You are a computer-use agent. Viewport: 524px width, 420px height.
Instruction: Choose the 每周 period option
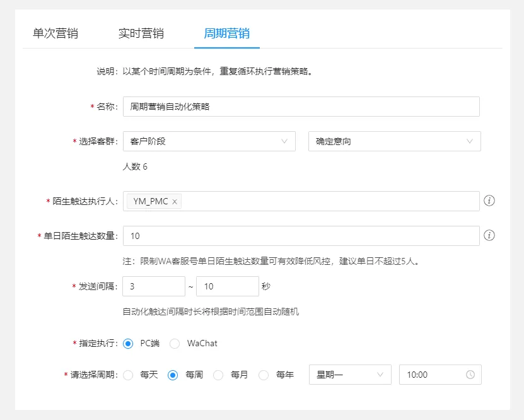coord(173,375)
